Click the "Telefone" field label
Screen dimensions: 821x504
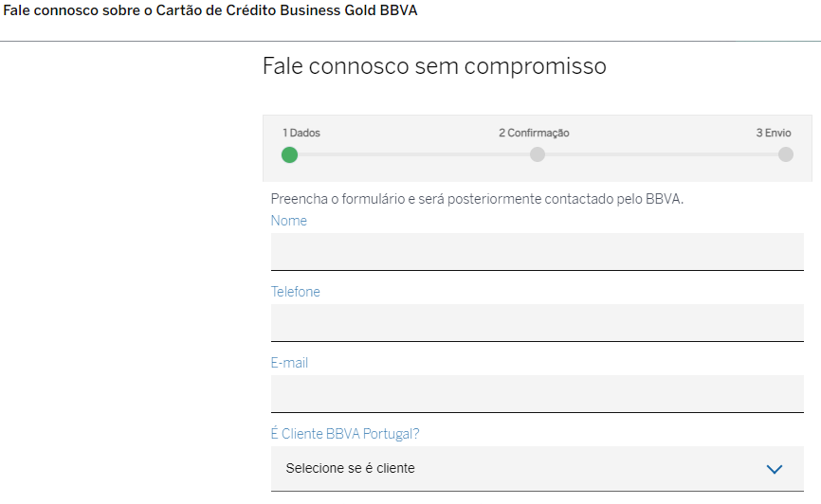pyautogui.click(x=296, y=292)
